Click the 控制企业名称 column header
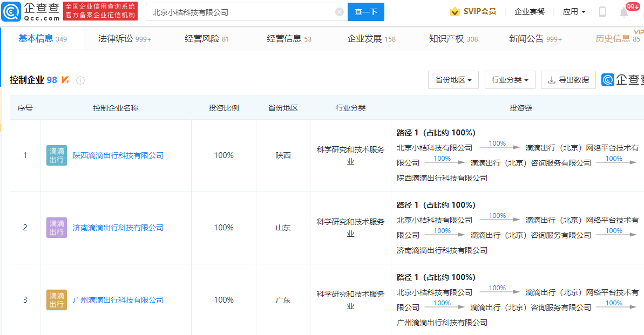644x335 pixels. click(116, 108)
